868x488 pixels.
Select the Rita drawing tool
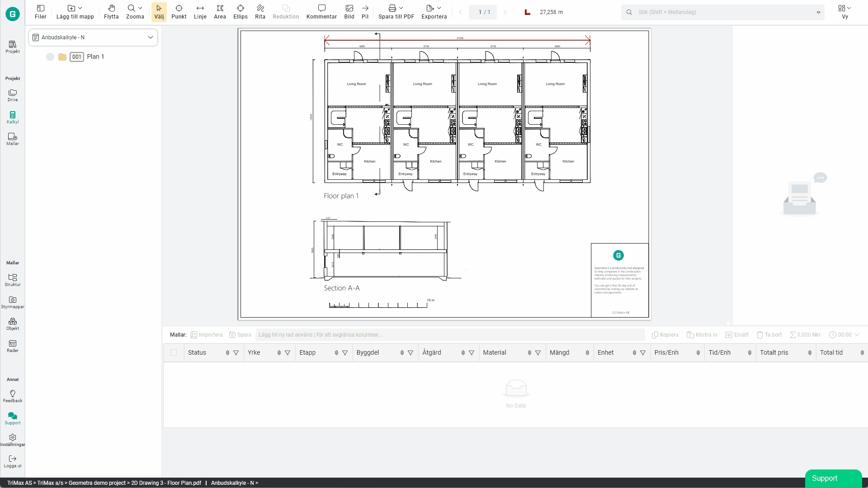tap(260, 12)
